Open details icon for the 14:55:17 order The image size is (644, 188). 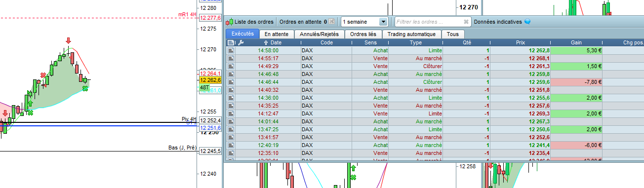pos(231,58)
